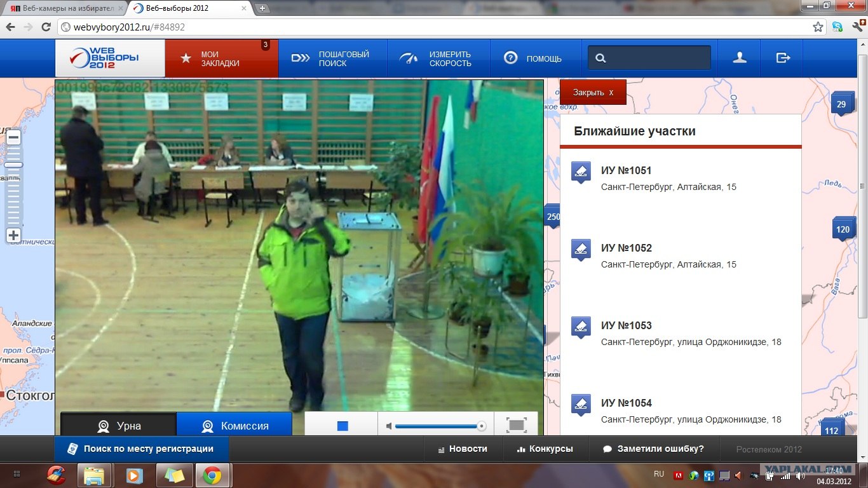Image resolution: width=868 pixels, height=488 pixels.
Task: Mute the video with the speaker icon
Action: coord(388,426)
